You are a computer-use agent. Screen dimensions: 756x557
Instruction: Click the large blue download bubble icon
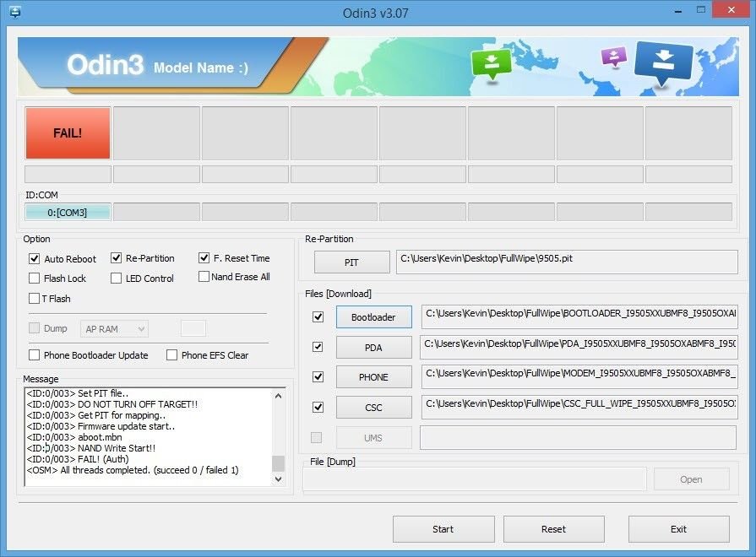pos(664,62)
